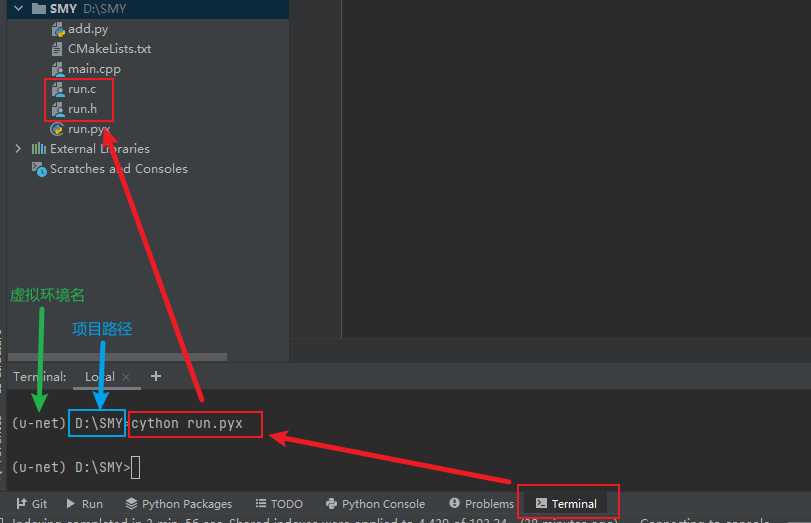811x523 pixels.
Task: Click the Python Packages layers icon
Action: [x=131, y=503]
